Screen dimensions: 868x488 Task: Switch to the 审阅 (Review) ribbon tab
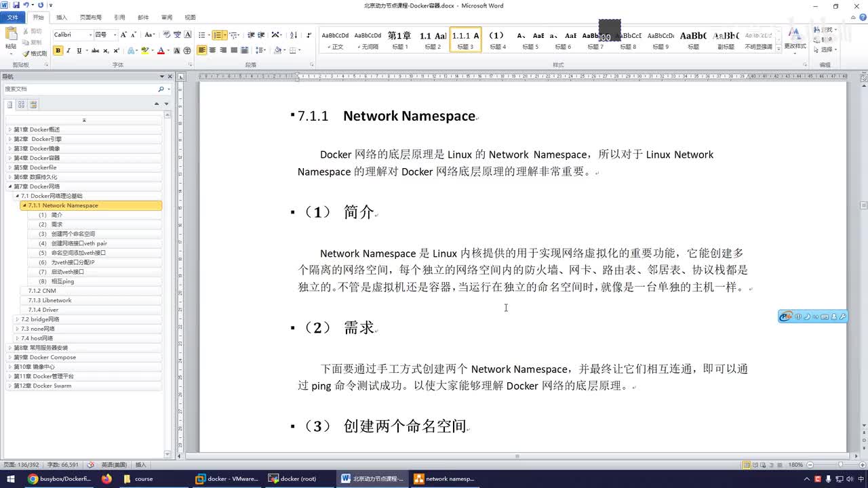tap(166, 18)
